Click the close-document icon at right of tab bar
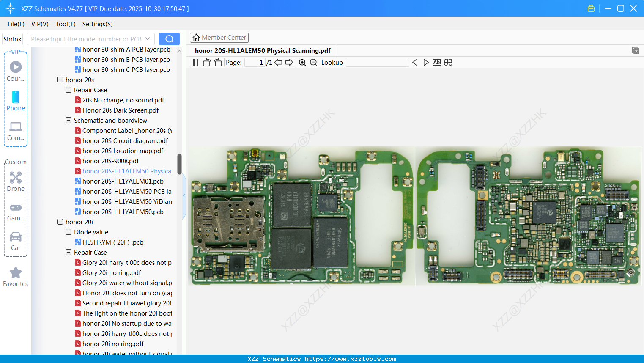This screenshot has height=363, width=644. (636, 50)
